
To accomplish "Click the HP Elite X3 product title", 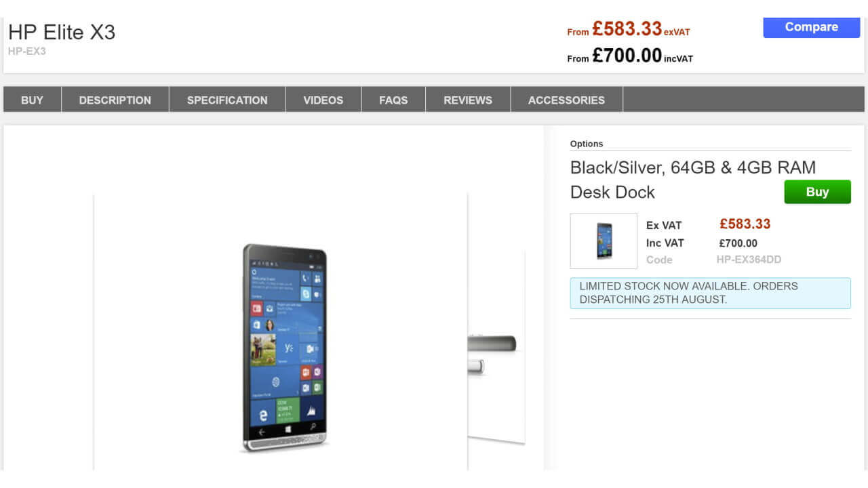I will [x=62, y=32].
